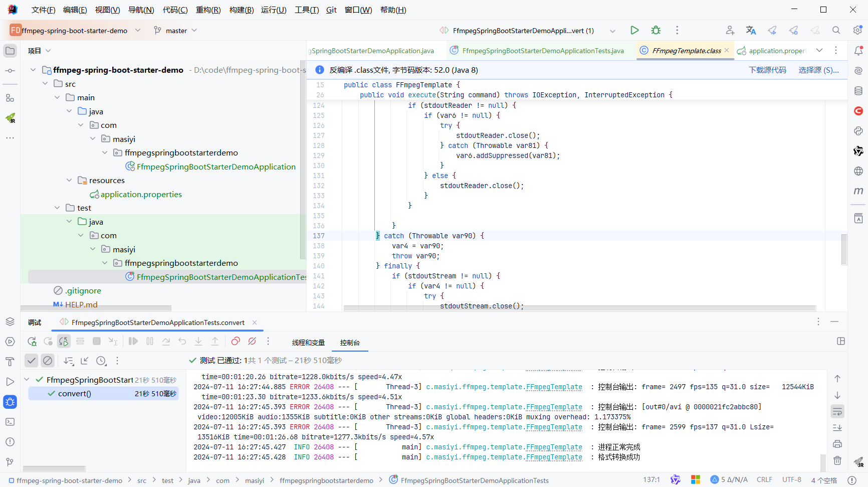Image resolution: width=868 pixels, height=487 pixels.
Task: Clear console output trash icon
Action: tap(837, 460)
